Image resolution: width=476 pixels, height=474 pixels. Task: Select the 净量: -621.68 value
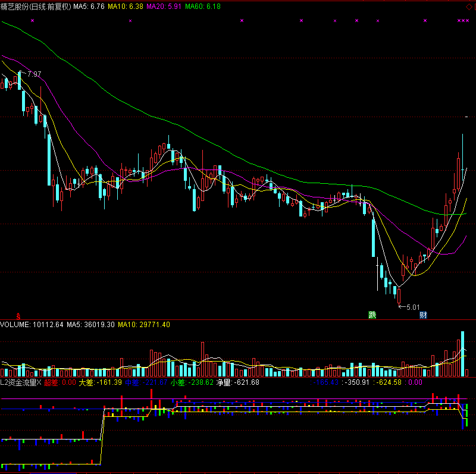(x=238, y=382)
